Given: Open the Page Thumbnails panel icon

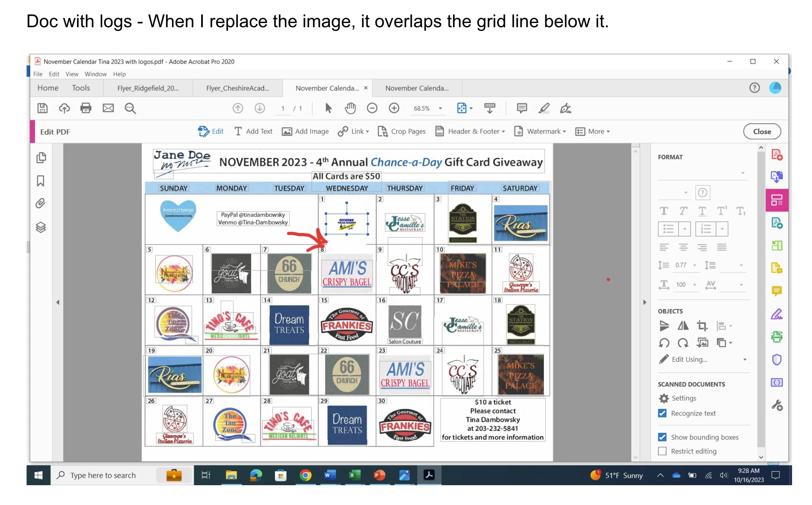Looking at the screenshot, I should [41, 158].
